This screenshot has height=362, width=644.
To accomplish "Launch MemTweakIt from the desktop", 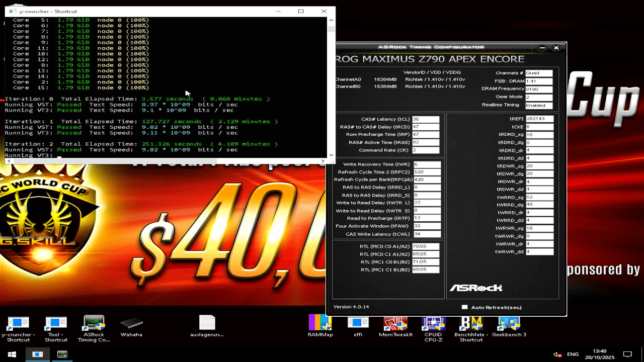I will point(395,326).
